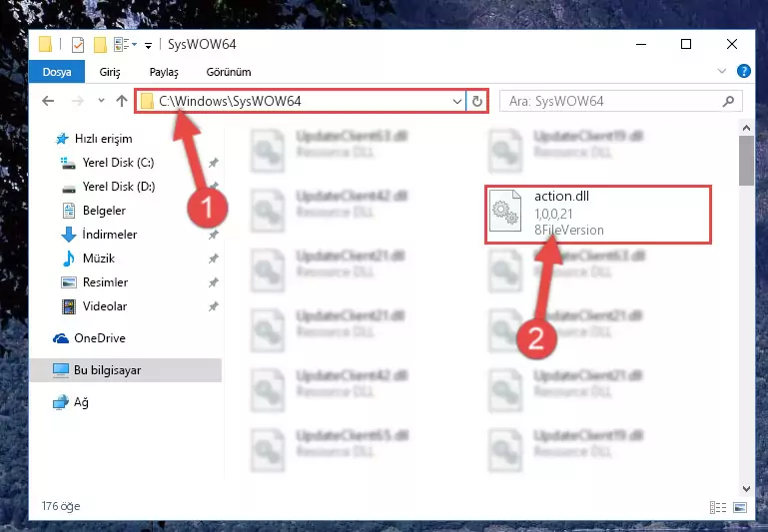Switch to Details view icon in status bar
The width and height of the screenshot is (768, 532).
[717, 507]
